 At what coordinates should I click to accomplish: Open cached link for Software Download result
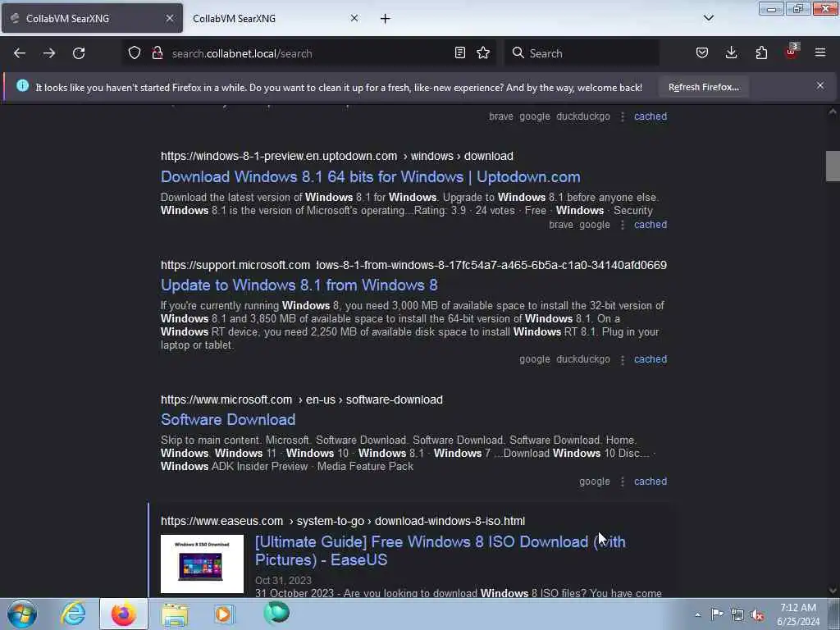(x=651, y=481)
